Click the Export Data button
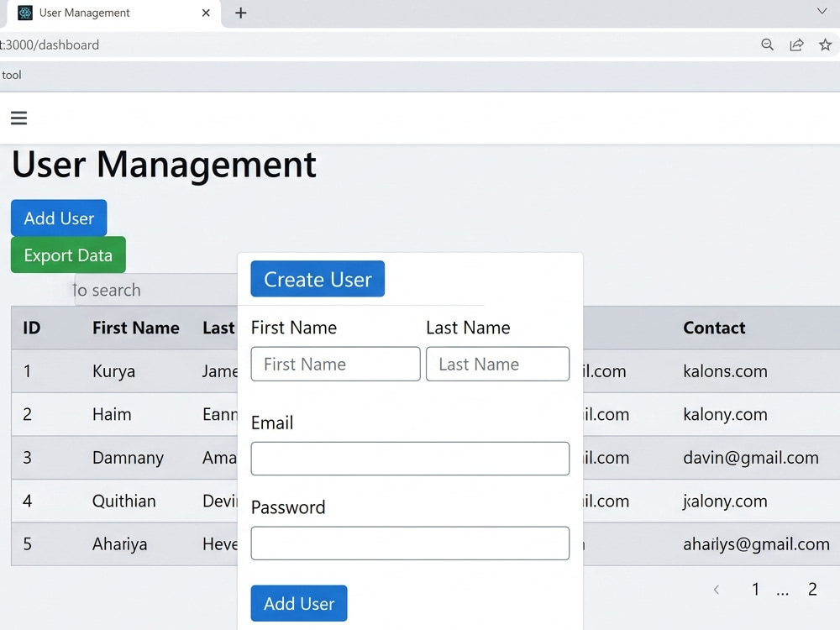This screenshot has width=840, height=630. 68,255
